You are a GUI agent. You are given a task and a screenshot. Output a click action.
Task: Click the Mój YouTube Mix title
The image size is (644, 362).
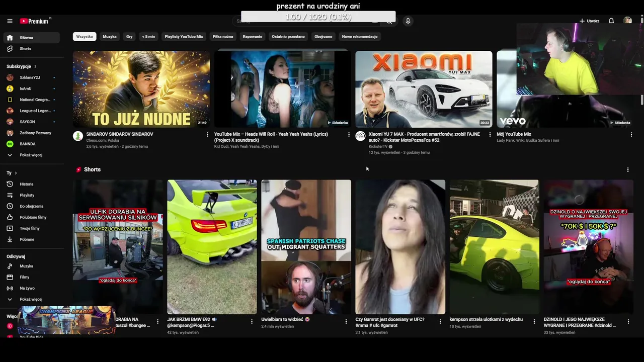(x=514, y=134)
